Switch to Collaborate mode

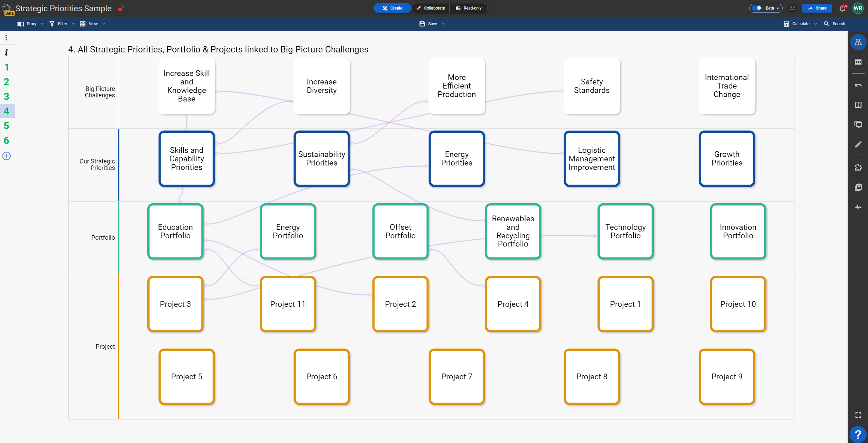(x=431, y=8)
